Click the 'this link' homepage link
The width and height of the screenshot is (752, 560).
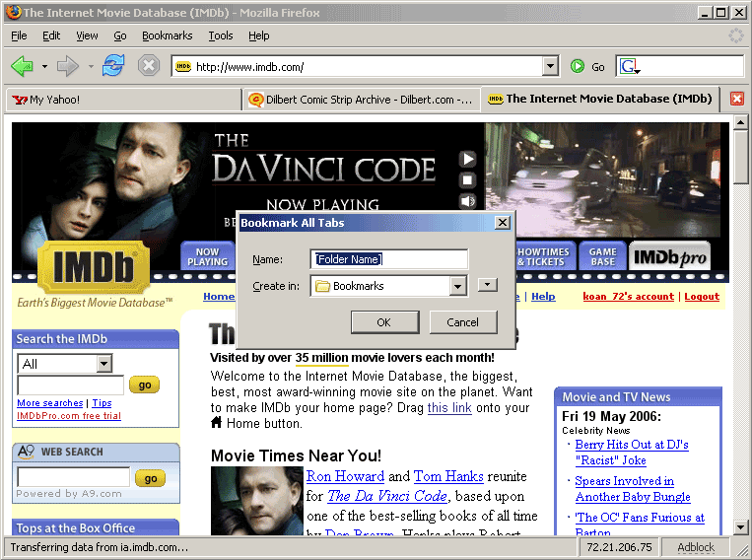449,407
